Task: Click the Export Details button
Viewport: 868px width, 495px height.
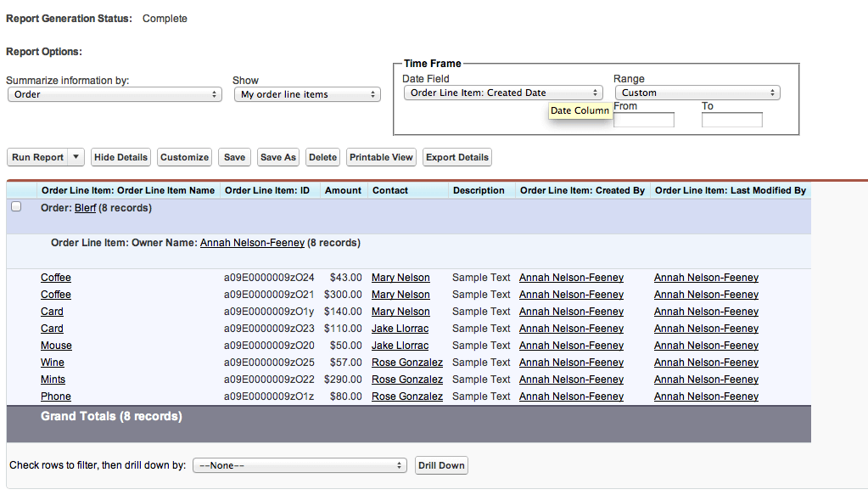Action: [x=457, y=157]
